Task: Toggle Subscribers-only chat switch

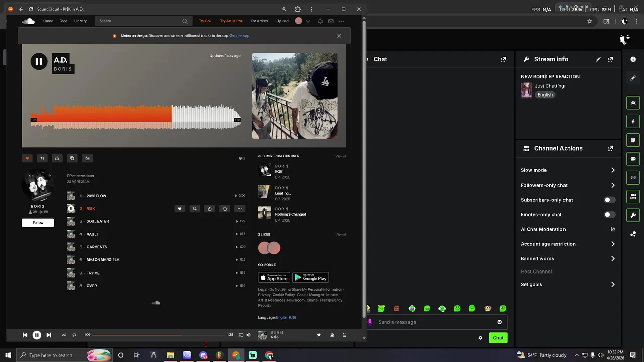Action: tap(609, 200)
